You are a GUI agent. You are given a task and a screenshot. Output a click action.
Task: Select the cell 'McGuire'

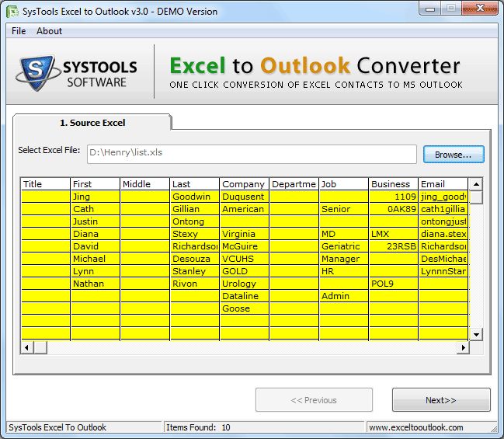pyautogui.click(x=245, y=246)
